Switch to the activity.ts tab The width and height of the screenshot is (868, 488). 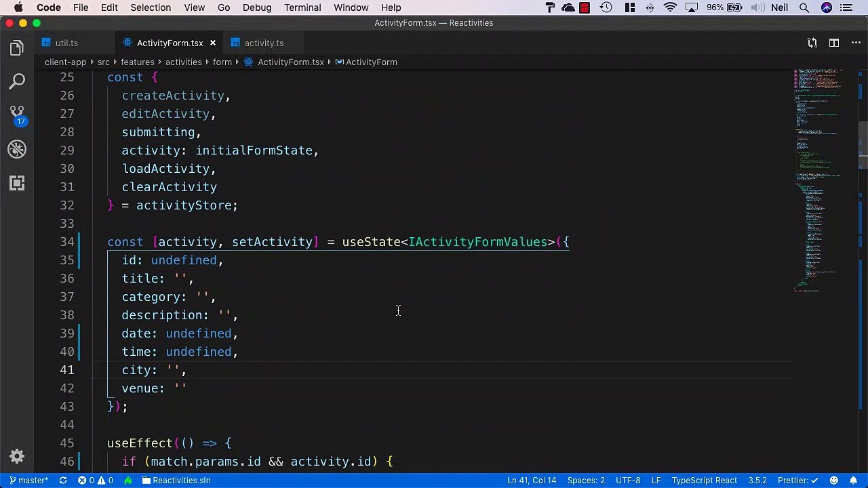click(x=264, y=43)
